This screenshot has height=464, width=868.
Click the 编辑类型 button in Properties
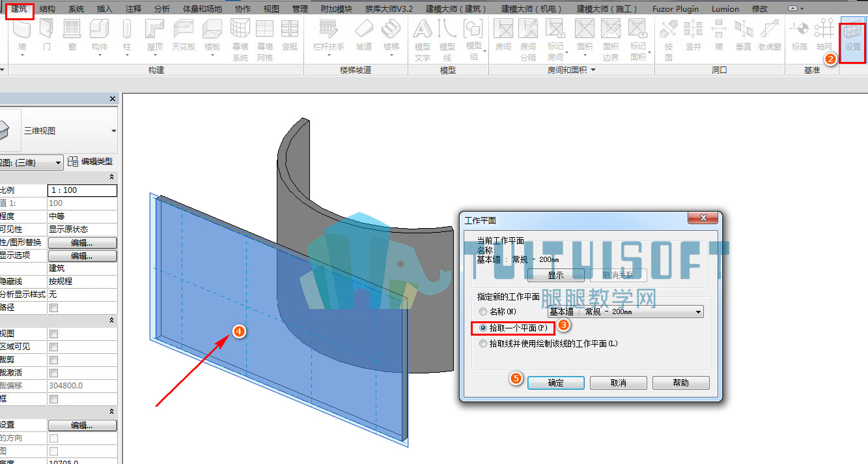pyautogui.click(x=91, y=162)
